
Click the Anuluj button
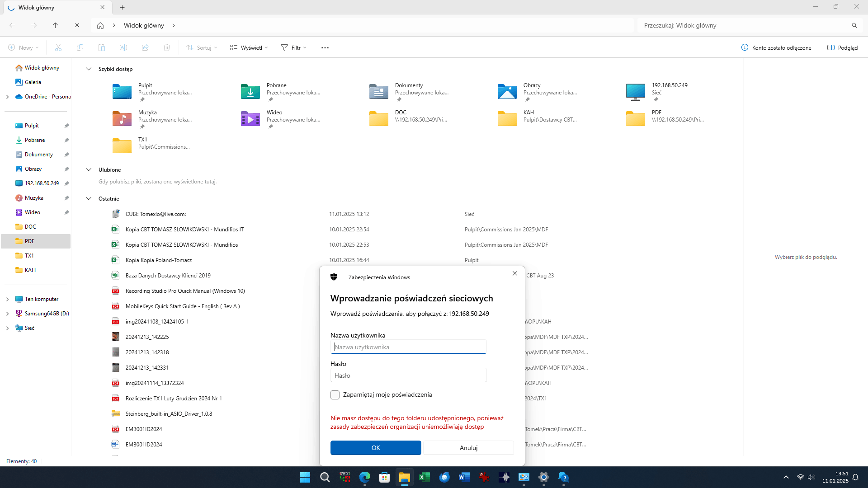(468, 448)
